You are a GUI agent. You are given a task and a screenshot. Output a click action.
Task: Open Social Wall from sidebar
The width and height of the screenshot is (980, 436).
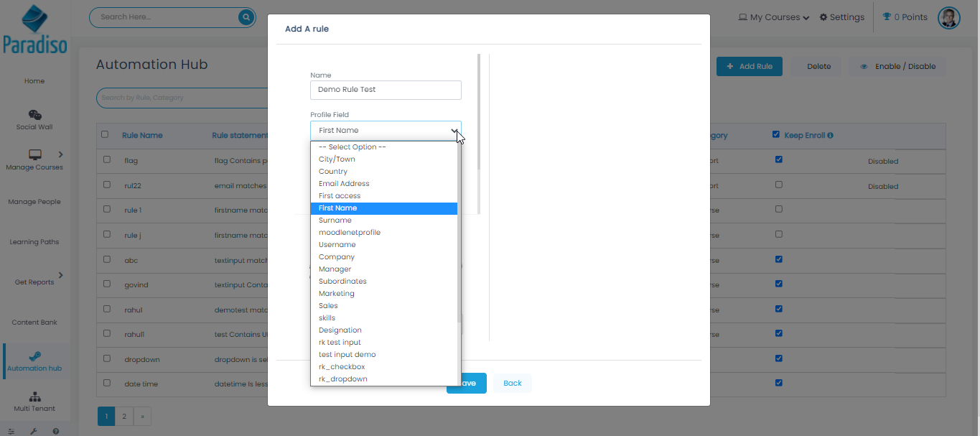click(x=34, y=115)
